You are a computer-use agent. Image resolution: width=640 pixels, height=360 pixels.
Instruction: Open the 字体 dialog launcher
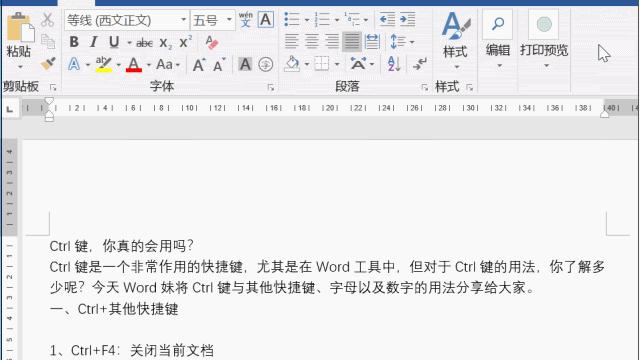pyautogui.click(x=271, y=87)
